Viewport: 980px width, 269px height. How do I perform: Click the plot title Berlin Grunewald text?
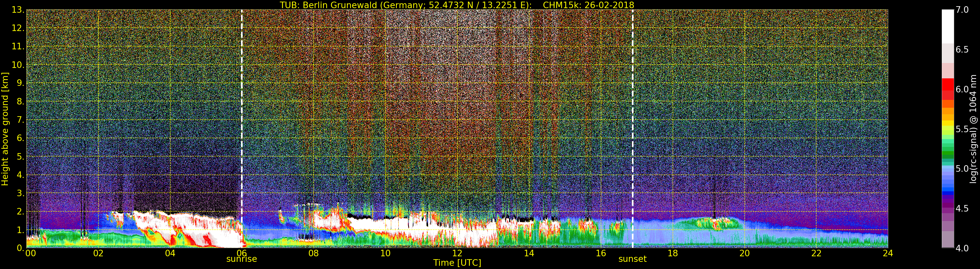(457, 5)
